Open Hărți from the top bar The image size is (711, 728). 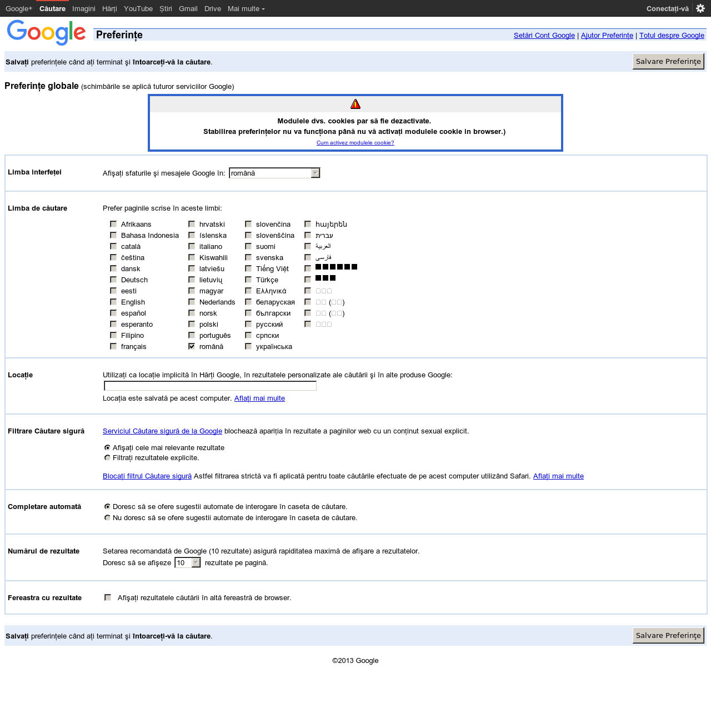coord(109,8)
